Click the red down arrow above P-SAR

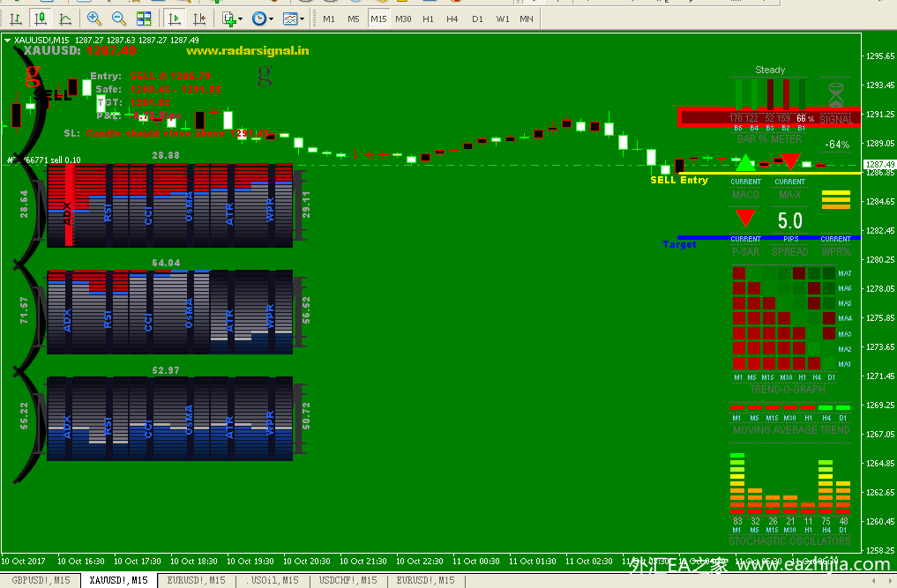(x=745, y=218)
